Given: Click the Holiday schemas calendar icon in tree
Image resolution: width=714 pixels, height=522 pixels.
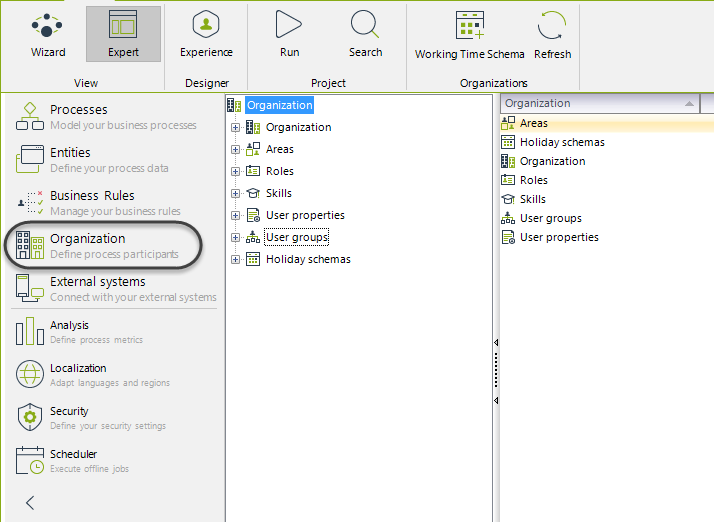Looking at the screenshot, I should coord(253,259).
